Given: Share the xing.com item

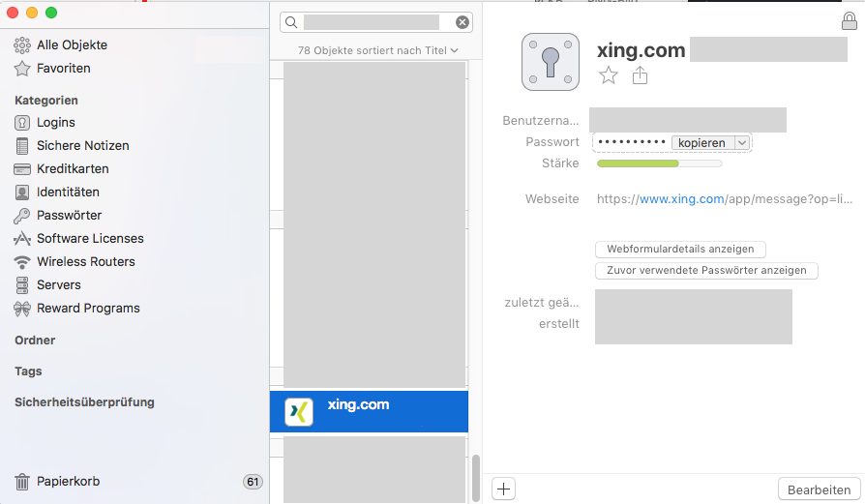Looking at the screenshot, I should [640, 75].
